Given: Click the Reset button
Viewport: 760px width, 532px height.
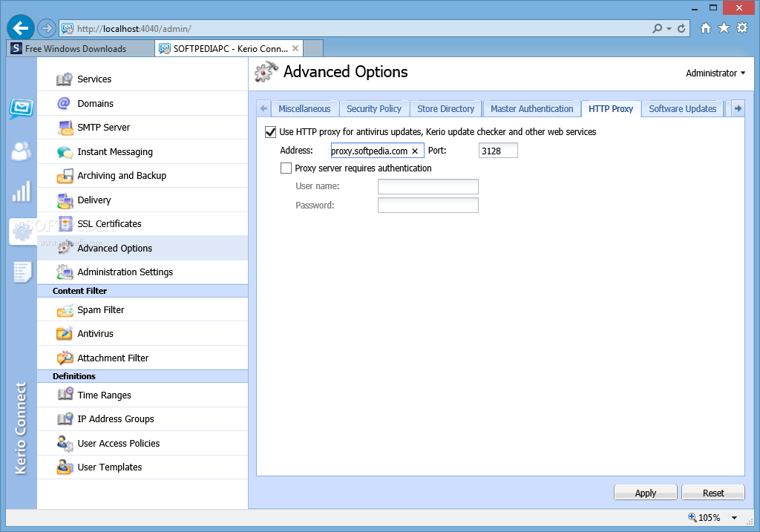Looking at the screenshot, I should click(713, 493).
